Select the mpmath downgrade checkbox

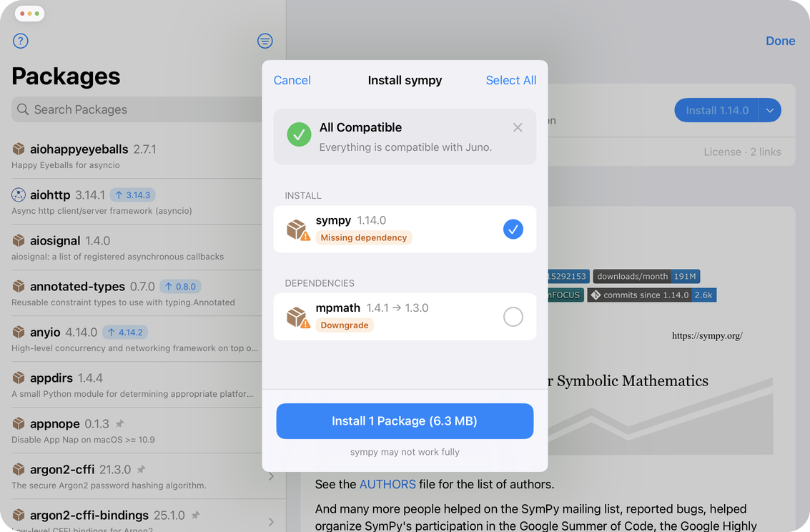click(x=513, y=317)
